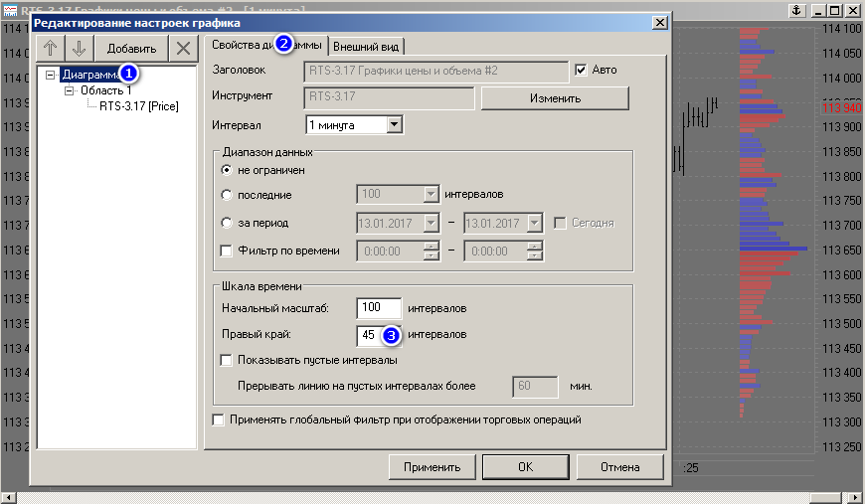Screen dimensions: 865x504
Task: Collapse the Диаграмма tree node
Action: tap(51, 75)
